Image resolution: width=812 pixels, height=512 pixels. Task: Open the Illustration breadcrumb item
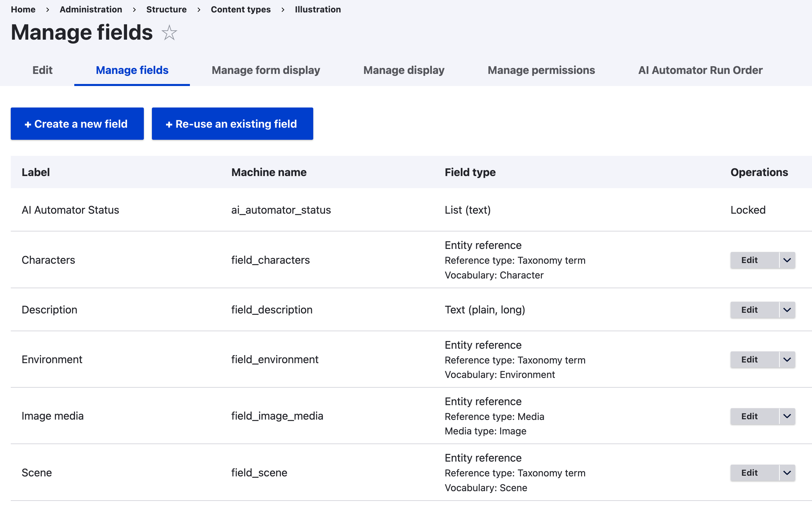(x=317, y=9)
